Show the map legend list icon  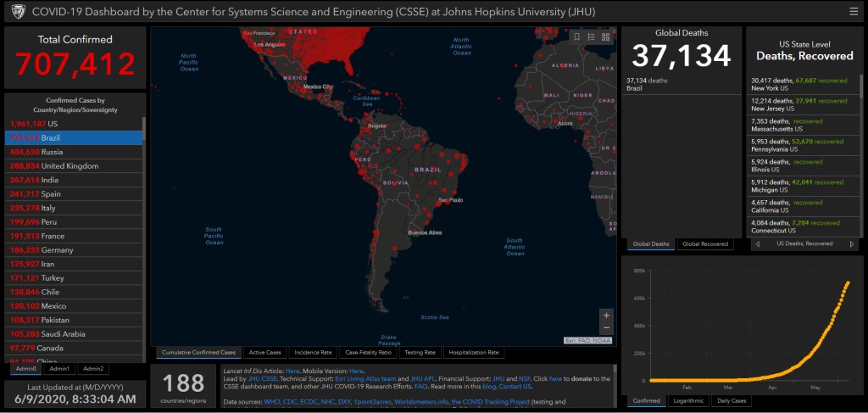point(591,36)
